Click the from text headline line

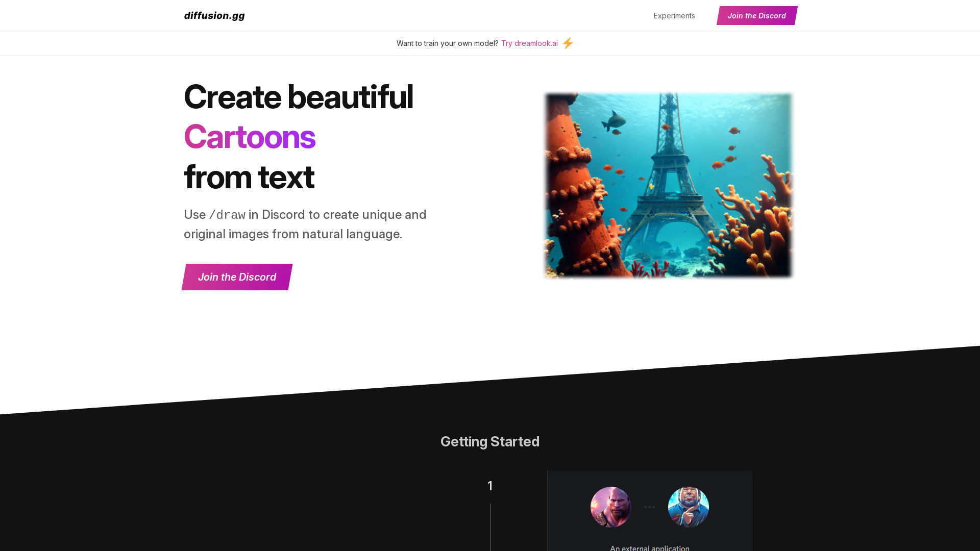(249, 177)
